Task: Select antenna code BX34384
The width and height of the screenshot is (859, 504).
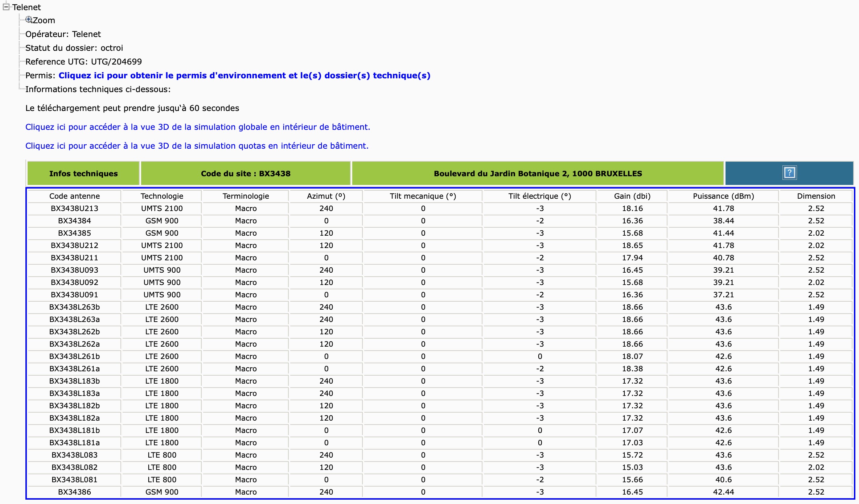Action: click(74, 221)
